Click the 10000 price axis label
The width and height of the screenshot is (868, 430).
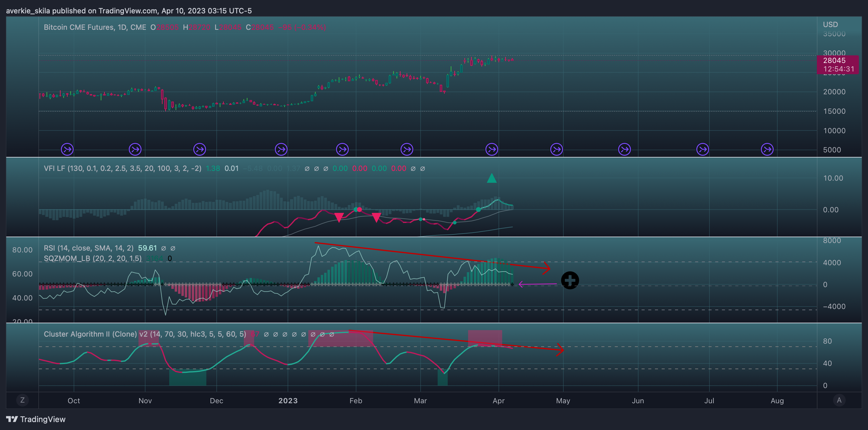834,131
